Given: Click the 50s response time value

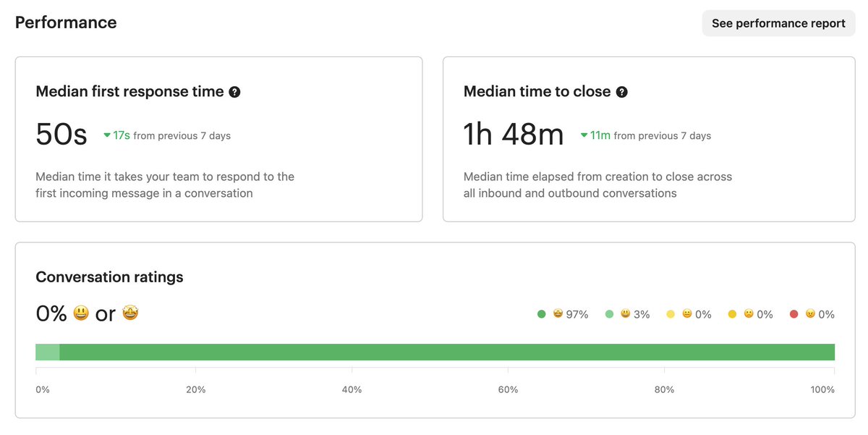Looking at the screenshot, I should [61, 133].
